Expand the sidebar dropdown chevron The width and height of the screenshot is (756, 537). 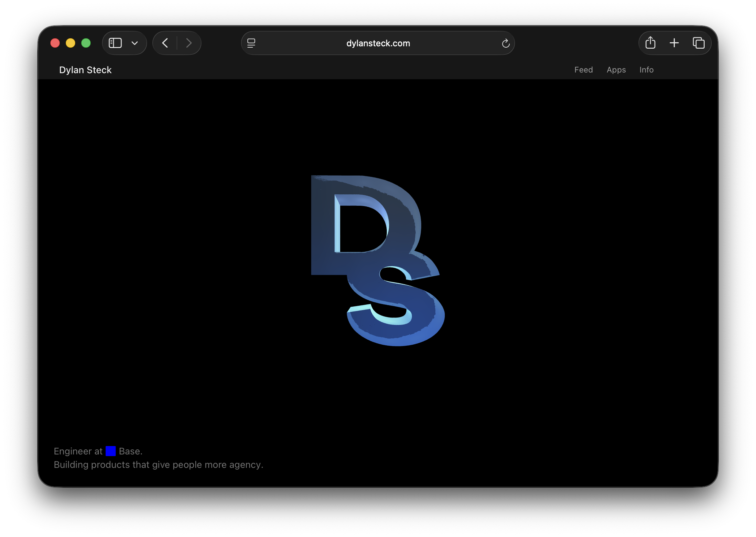135,43
